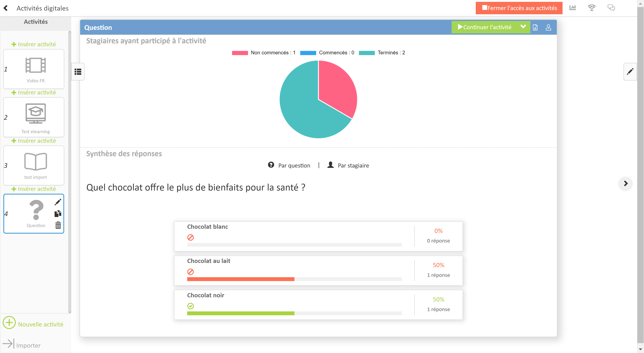This screenshot has width=644, height=353.
Task: Click Fermer l'accès aux activités button
Action: click(519, 8)
